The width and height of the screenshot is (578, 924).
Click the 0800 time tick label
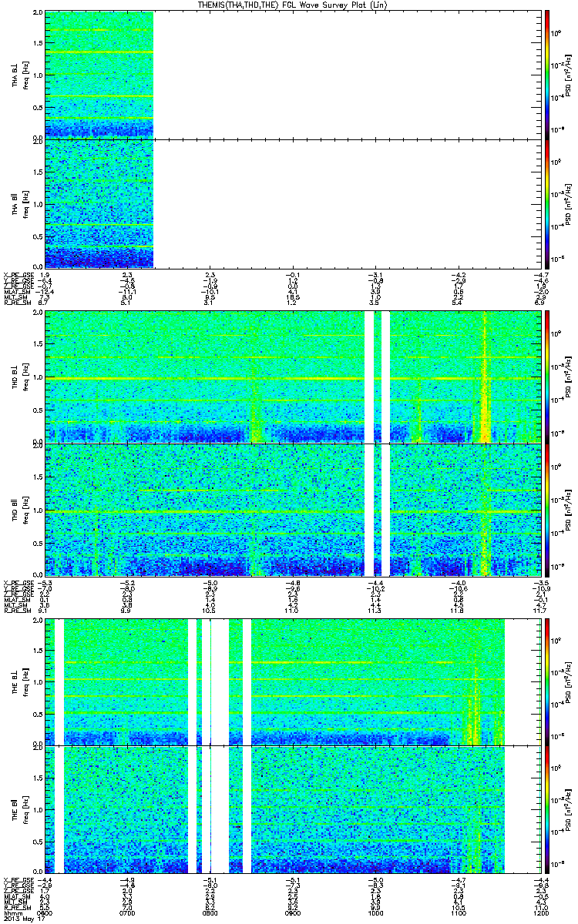(x=209, y=912)
